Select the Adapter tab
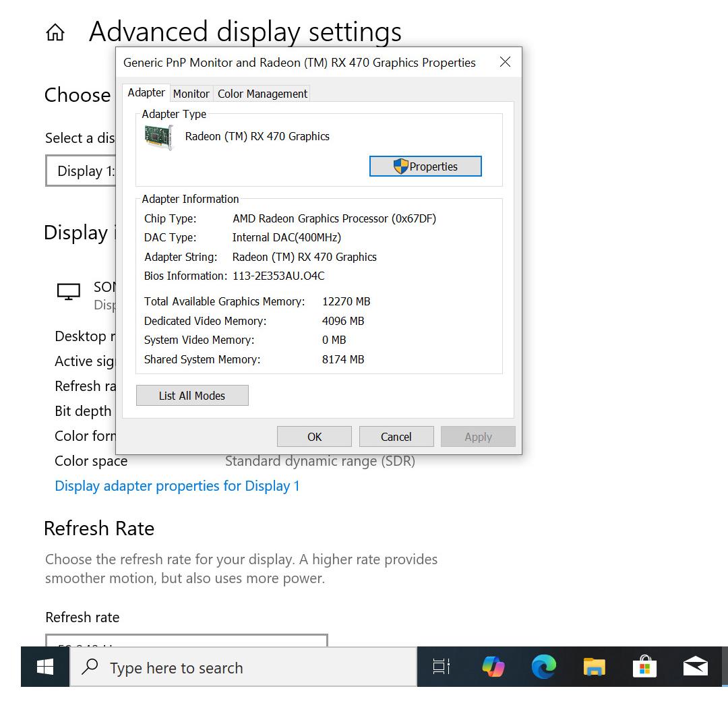Image resolution: width=728 pixels, height=728 pixels. pyautogui.click(x=146, y=93)
